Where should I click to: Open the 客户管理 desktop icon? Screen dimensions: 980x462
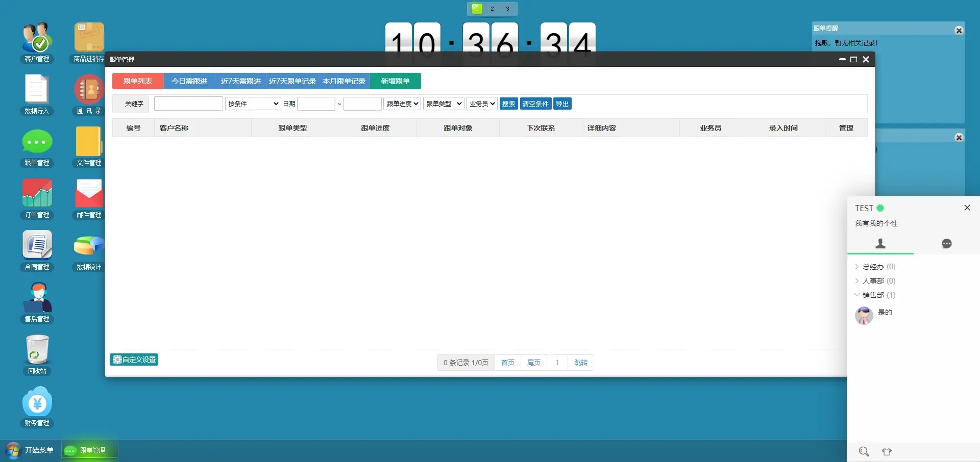(37, 38)
